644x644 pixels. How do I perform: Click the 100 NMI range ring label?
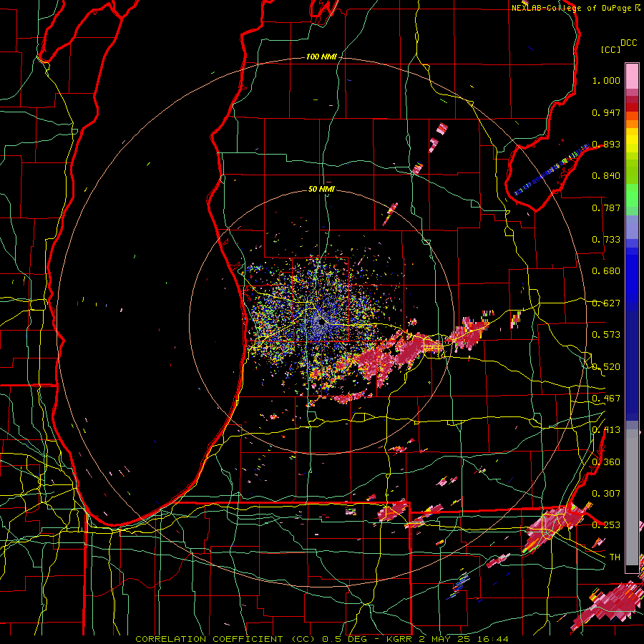click(x=321, y=57)
